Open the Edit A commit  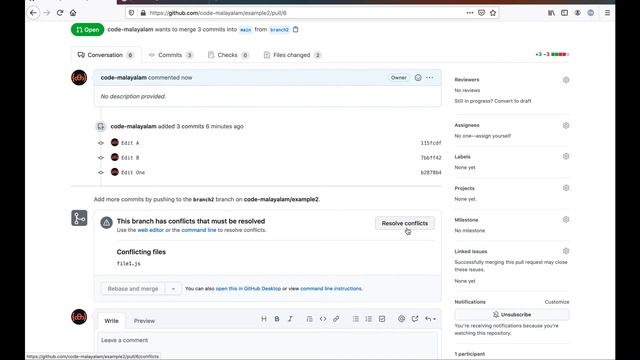click(x=130, y=143)
